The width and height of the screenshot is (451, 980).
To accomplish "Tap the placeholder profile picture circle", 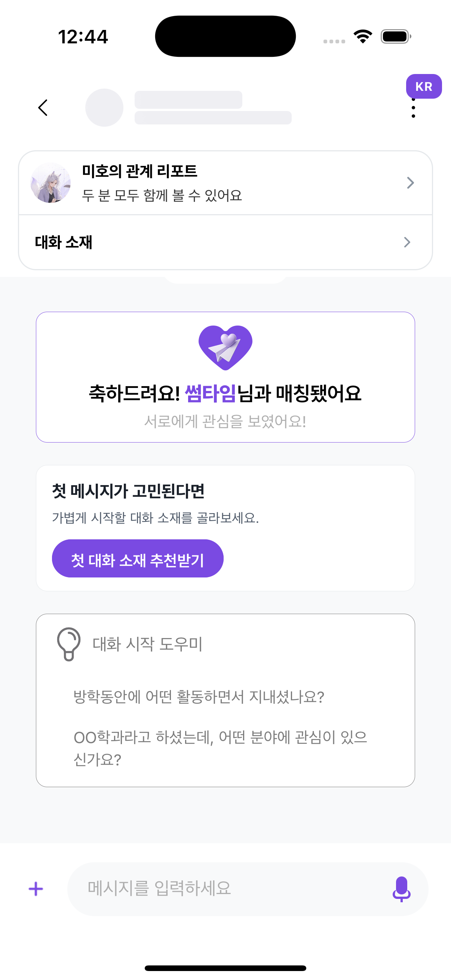I will (104, 108).
